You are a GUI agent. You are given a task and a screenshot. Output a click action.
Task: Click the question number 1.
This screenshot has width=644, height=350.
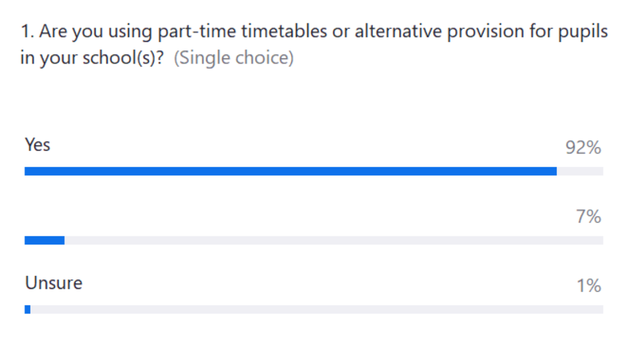click(x=26, y=32)
